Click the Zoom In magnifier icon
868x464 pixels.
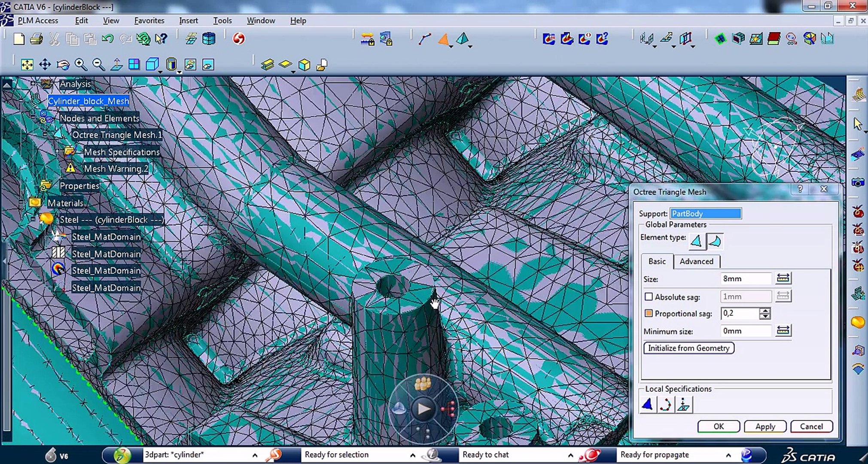80,65
